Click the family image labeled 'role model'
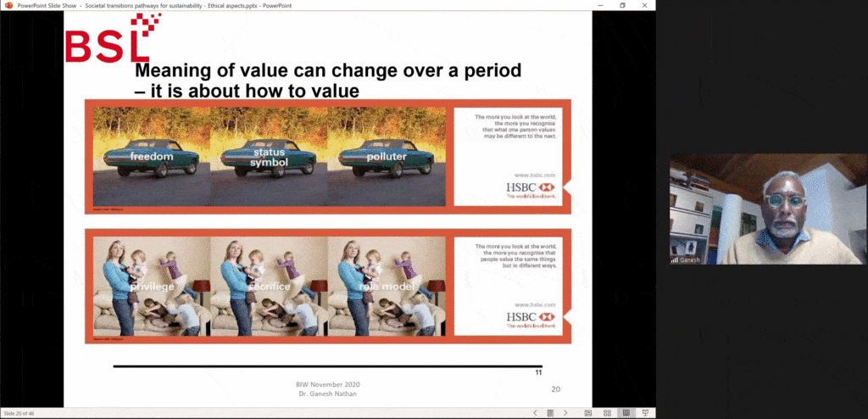Viewport: 868px width, 419px height. coord(387,286)
